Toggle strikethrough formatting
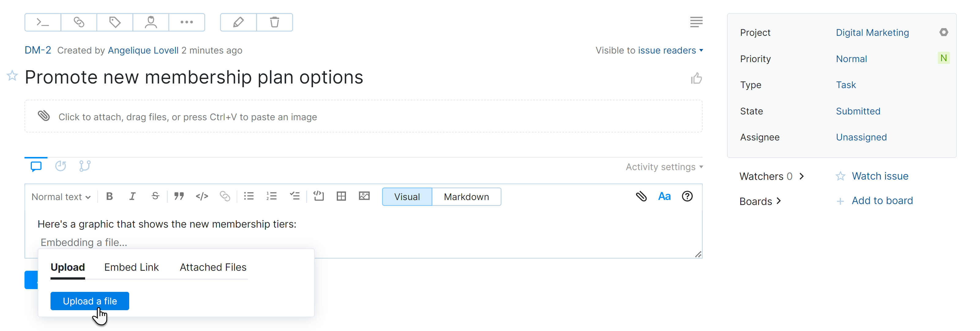This screenshot has width=980, height=331. 155,196
